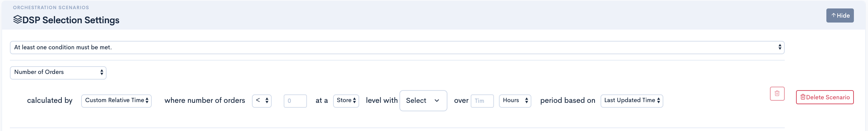Click the chevron on the Select dropdown

(437, 101)
